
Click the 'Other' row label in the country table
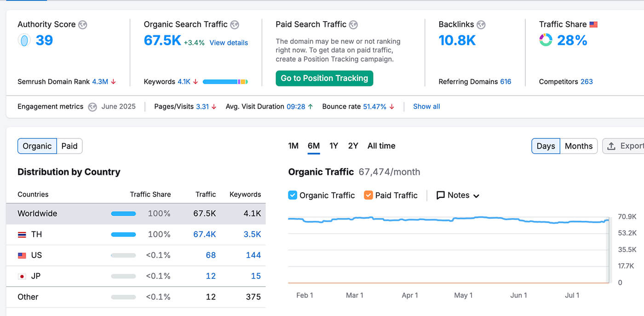[28, 297]
